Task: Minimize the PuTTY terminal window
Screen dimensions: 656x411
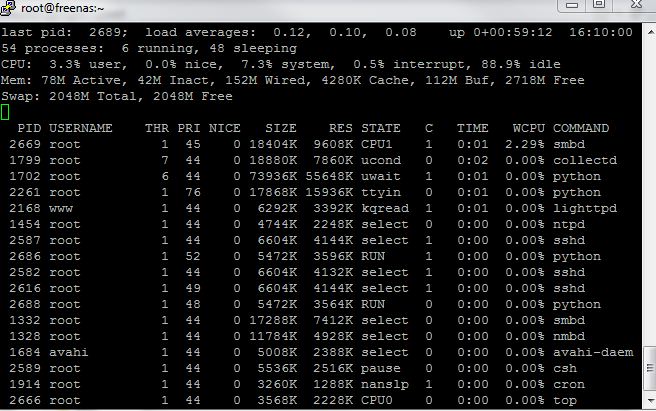Action: [571, 5]
